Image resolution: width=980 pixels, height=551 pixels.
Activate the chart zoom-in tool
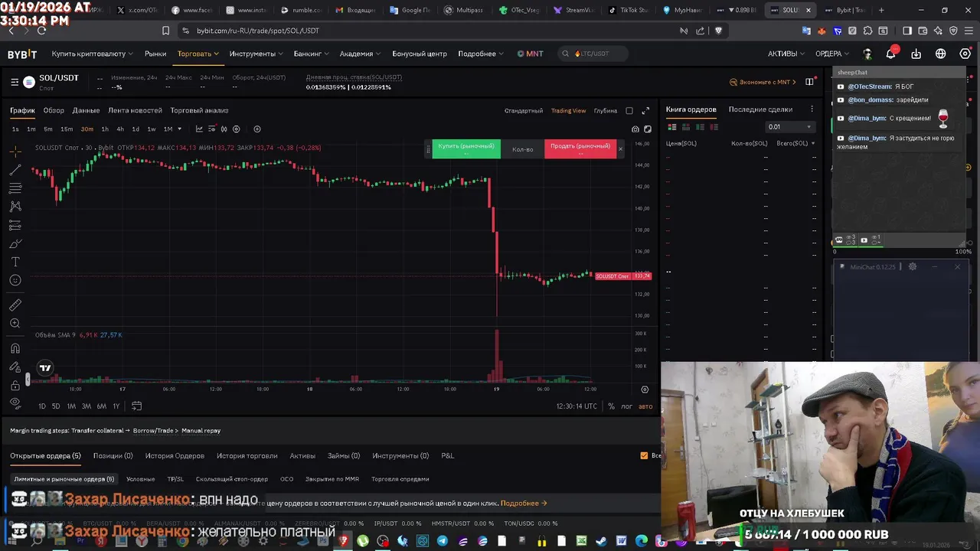pos(15,323)
